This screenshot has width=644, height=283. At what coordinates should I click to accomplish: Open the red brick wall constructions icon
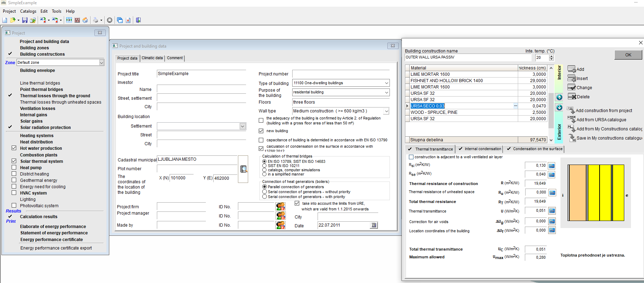point(77,20)
